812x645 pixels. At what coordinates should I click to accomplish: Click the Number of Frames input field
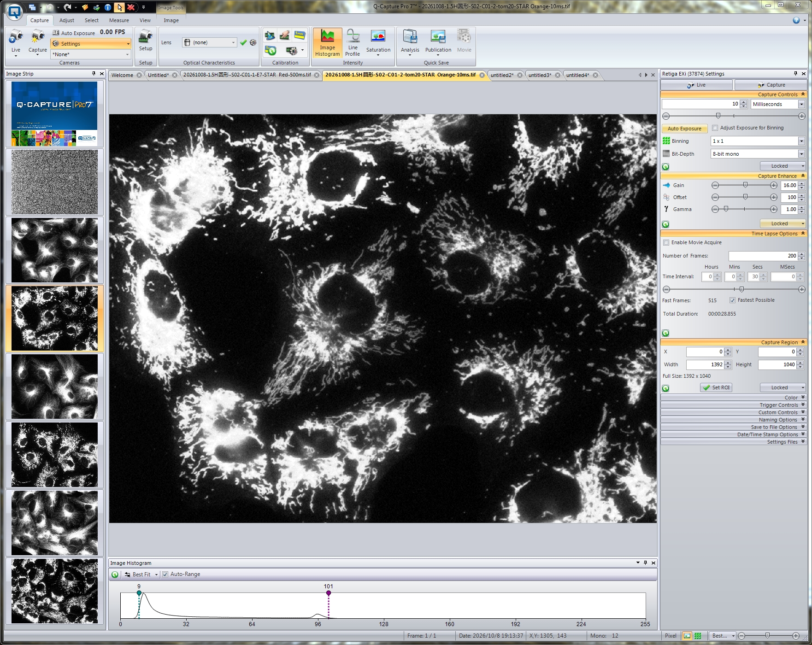point(763,256)
